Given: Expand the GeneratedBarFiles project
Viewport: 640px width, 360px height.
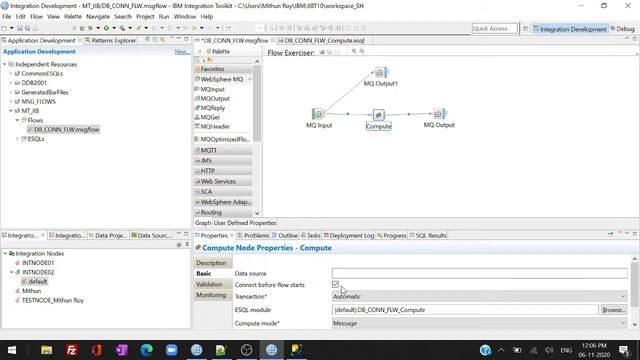Looking at the screenshot, I should tap(11, 92).
